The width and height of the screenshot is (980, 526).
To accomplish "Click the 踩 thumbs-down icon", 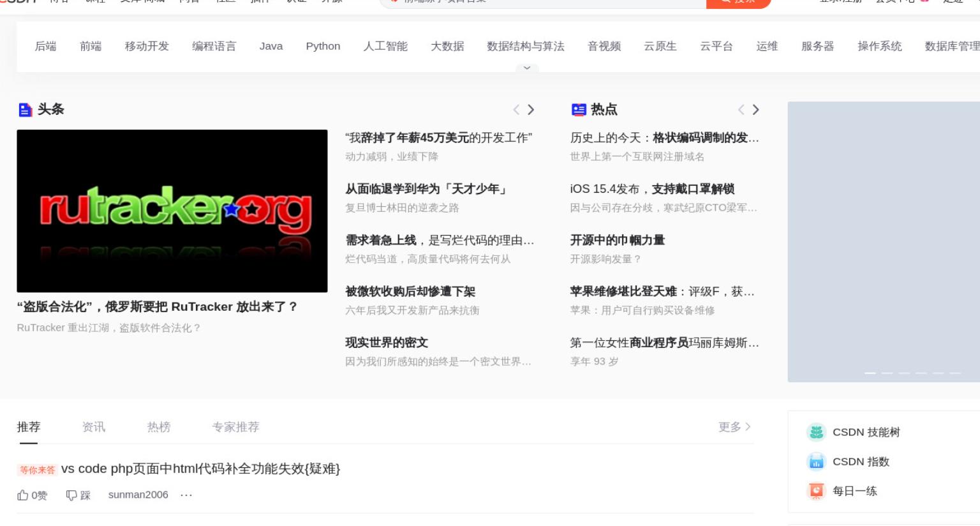I will click(71, 495).
